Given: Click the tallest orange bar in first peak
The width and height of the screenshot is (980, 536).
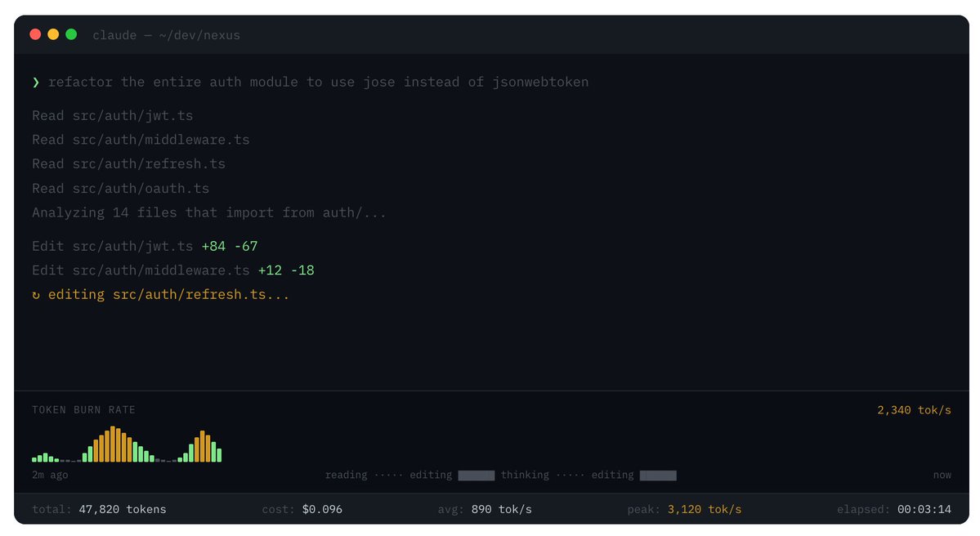Looking at the screenshot, I should pos(113,444).
